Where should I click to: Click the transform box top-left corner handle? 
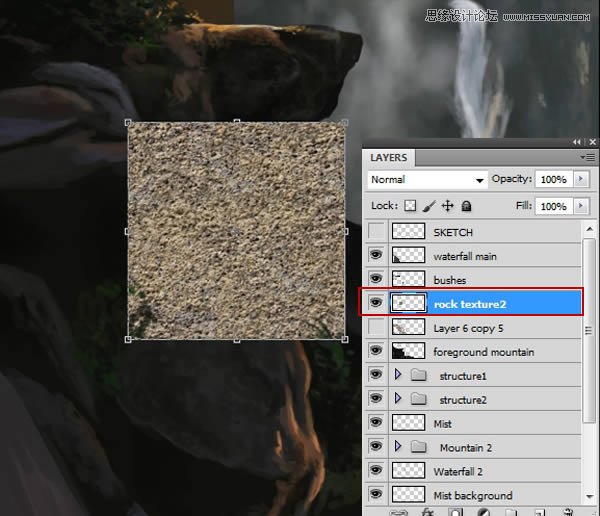pos(128,122)
